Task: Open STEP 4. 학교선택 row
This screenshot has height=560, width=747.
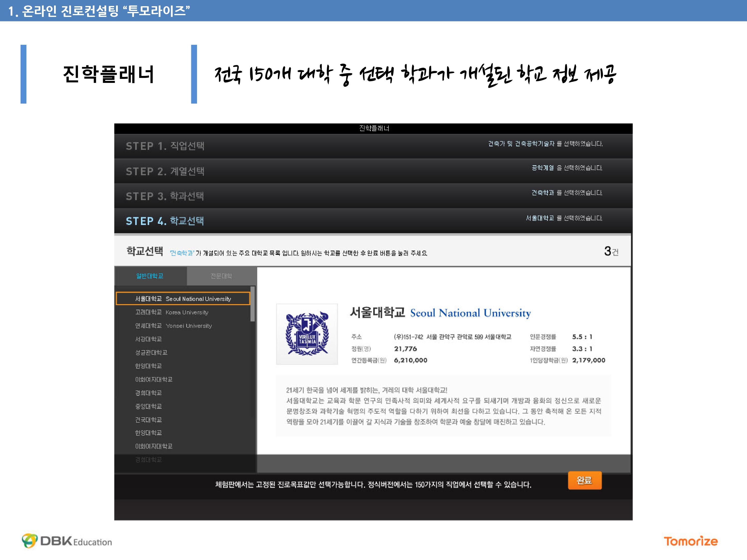Action: (373, 221)
